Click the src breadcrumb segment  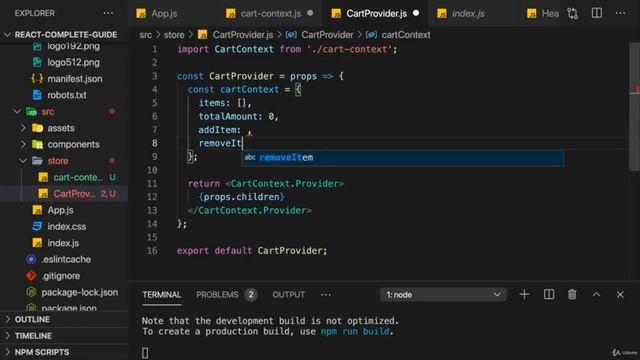[145, 35]
